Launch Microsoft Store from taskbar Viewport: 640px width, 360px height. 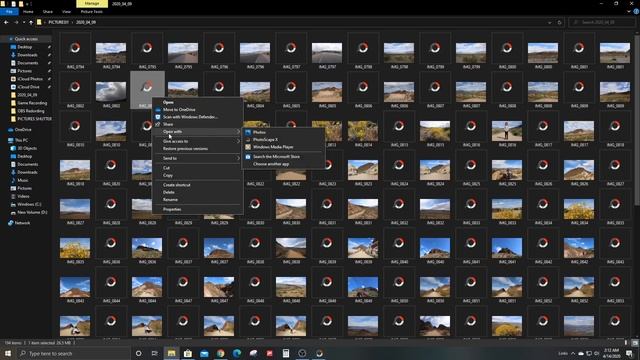(x=188, y=353)
